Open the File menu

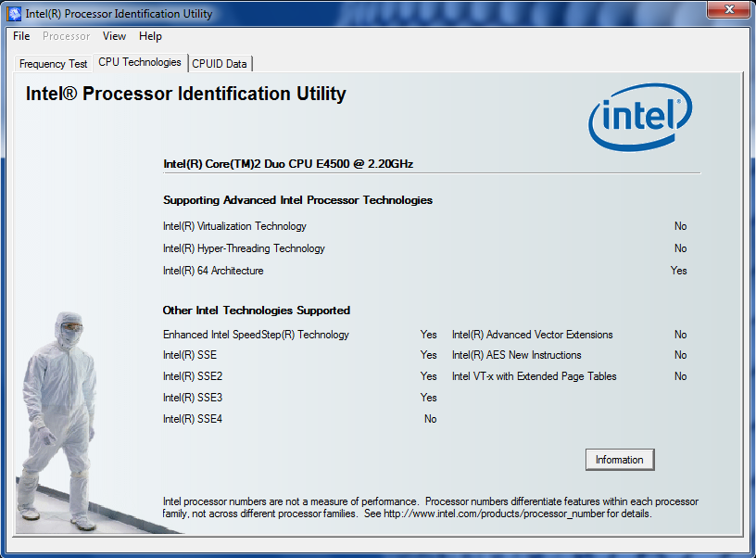coord(21,36)
